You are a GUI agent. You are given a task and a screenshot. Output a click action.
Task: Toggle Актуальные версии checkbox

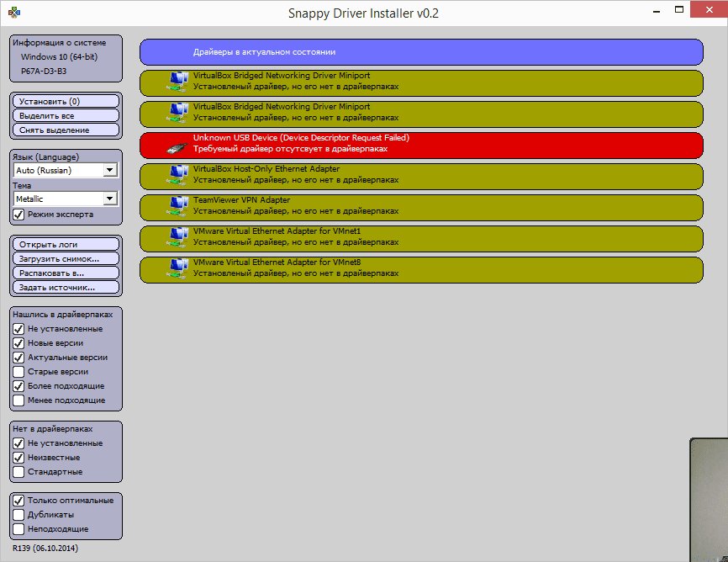pyautogui.click(x=18, y=358)
